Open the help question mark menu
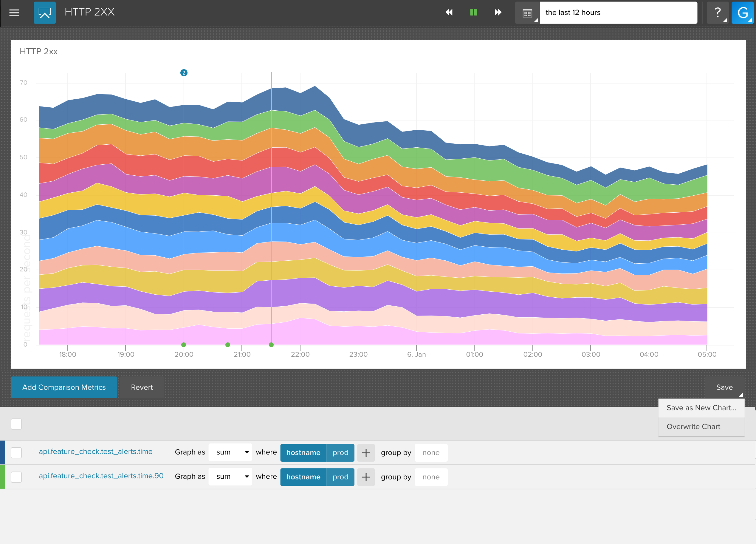 tap(718, 13)
